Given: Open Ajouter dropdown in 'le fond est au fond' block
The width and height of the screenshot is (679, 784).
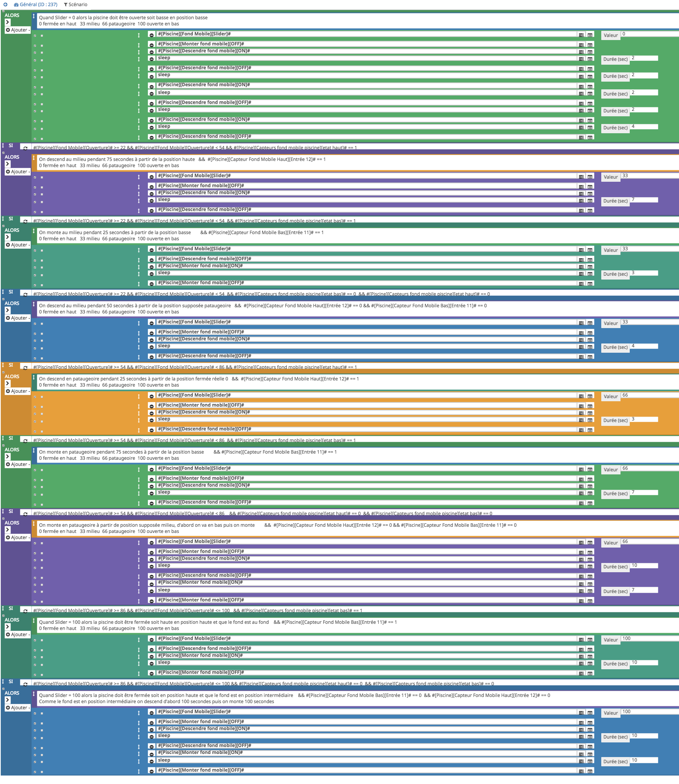Looking at the screenshot, I should [18, 635].
